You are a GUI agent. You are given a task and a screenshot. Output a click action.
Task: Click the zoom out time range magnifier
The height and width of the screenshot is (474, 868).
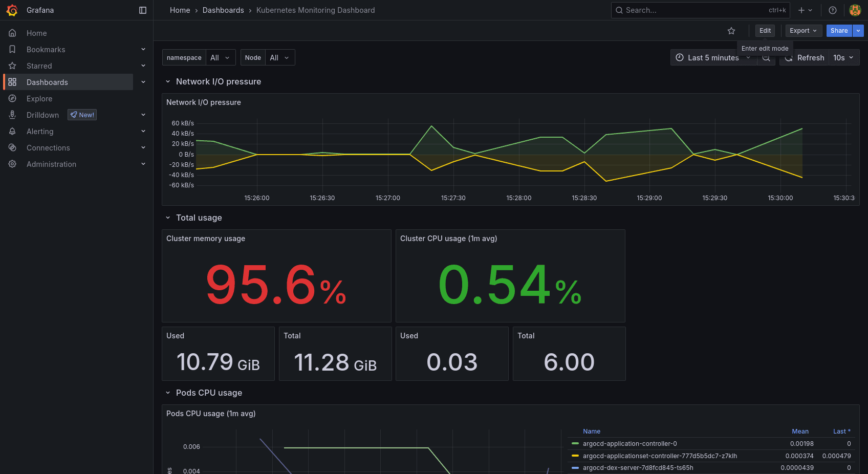point(766,57)
